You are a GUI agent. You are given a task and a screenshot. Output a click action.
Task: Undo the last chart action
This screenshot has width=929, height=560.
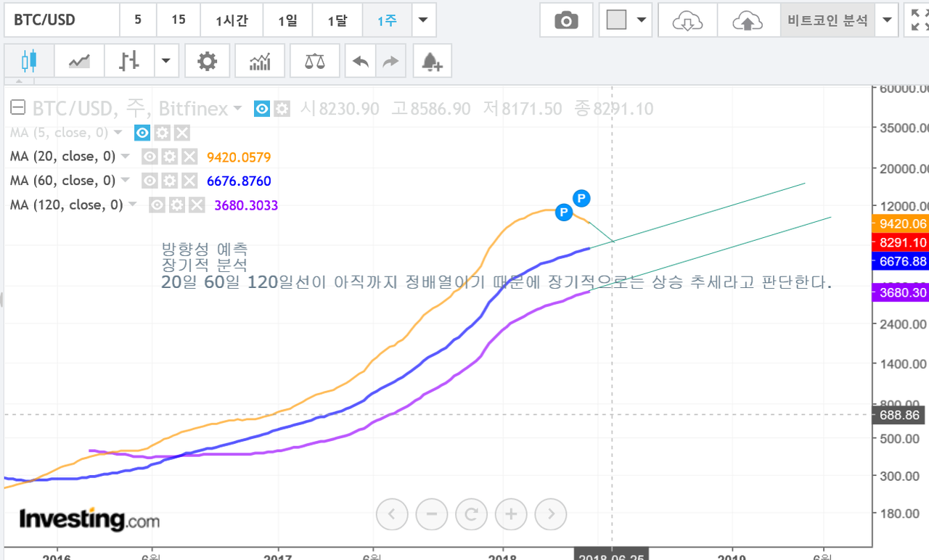pos(361,61)
